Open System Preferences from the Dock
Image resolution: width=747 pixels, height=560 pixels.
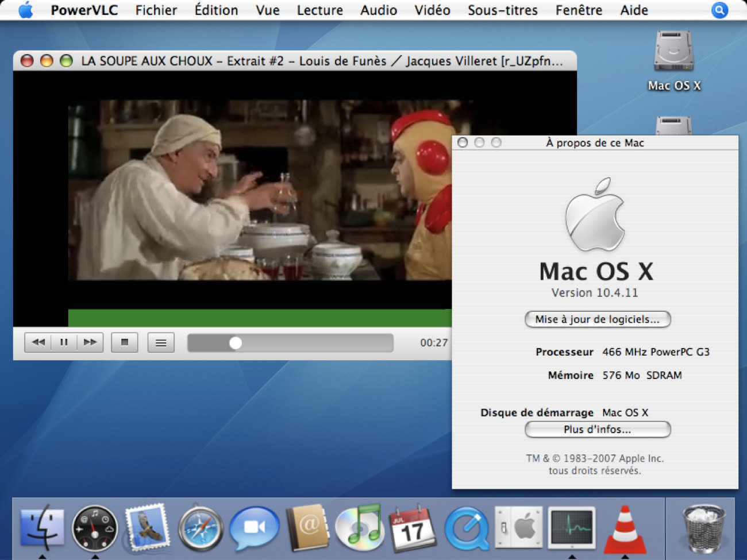[x=519, y=527]
